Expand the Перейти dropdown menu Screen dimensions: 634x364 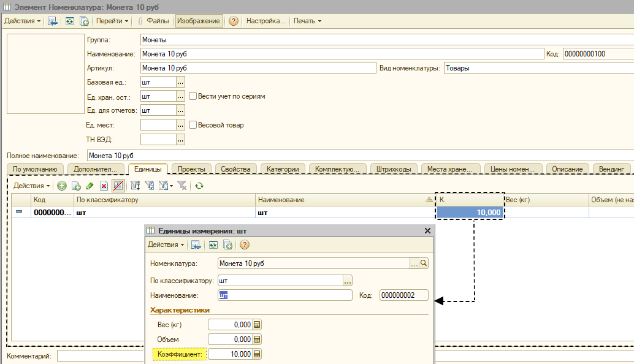click(x=112, y=21)
